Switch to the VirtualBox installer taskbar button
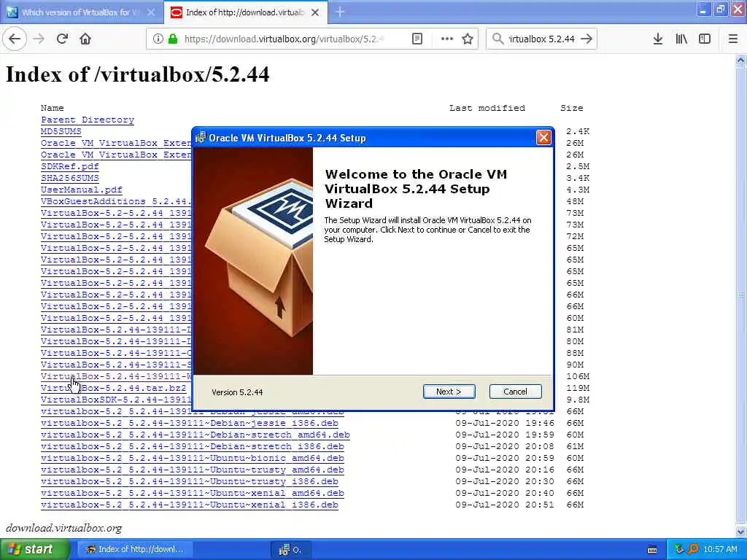 290,549
